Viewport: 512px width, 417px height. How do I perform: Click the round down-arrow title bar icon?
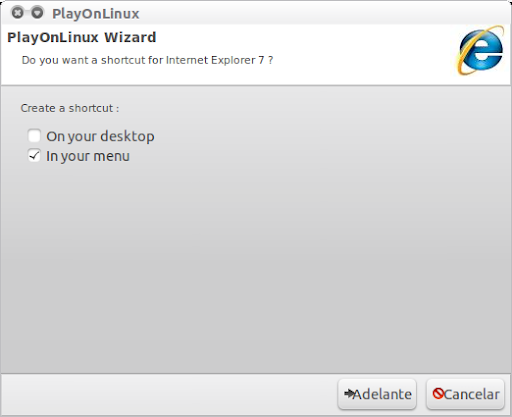pos(37,13)
